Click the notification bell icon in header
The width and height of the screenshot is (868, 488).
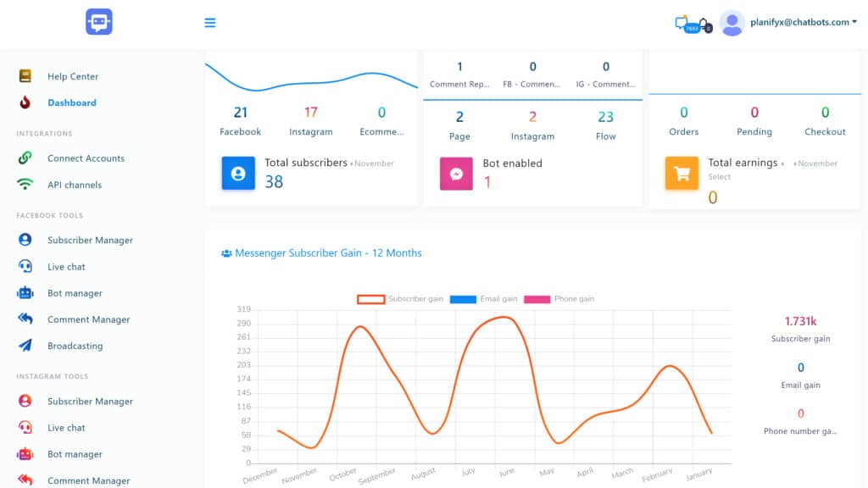coord(704,25)
